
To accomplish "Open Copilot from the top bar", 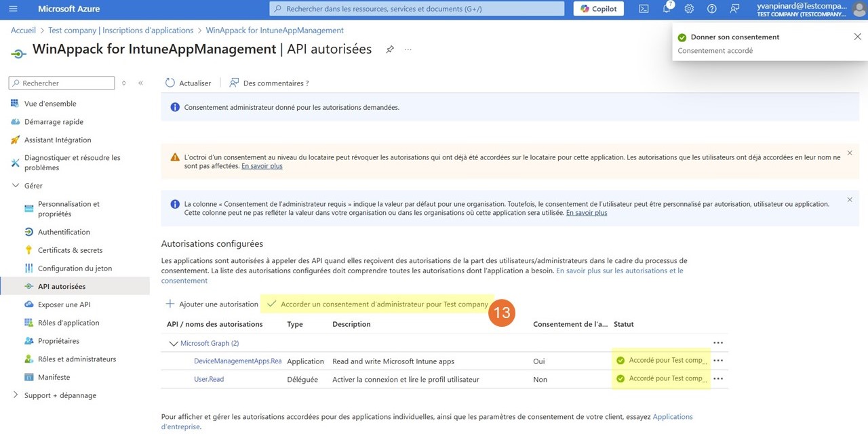I will pyautogui.click(x=597, y=8).
